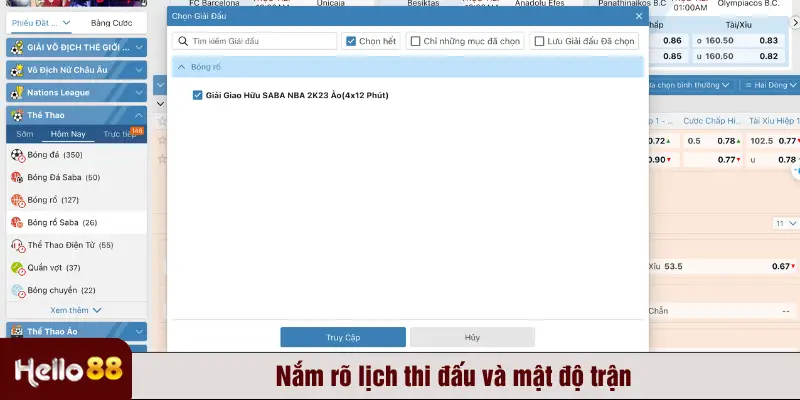Select Thể Thao Điện Tử (55) in sidebar
This screenshot has height=400, width=800.
click(77, 245)
